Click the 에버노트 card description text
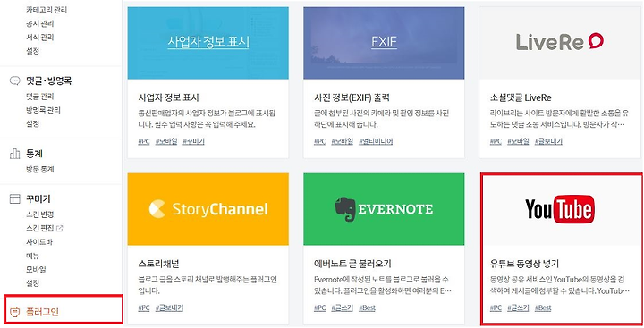 point(383,285)
